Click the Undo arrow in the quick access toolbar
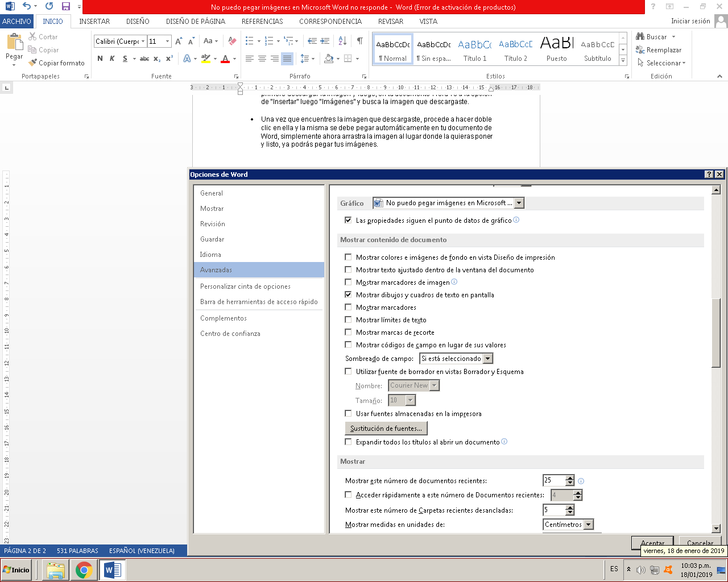The image size is (728, 582). pos(26,6)
